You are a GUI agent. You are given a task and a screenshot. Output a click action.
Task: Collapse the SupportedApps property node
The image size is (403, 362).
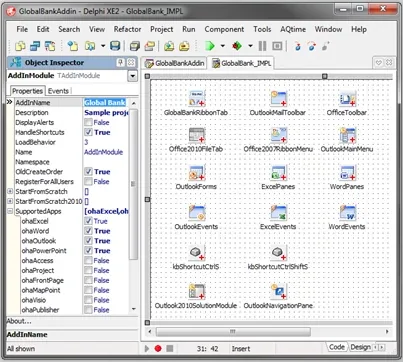pyautogui.click(x=10, y=211)
